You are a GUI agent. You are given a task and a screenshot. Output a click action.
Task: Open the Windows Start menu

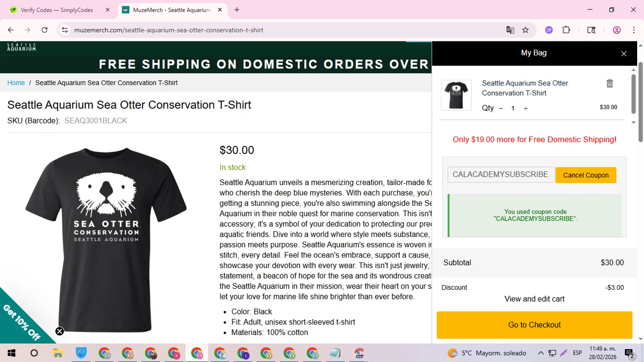[12, 353]
